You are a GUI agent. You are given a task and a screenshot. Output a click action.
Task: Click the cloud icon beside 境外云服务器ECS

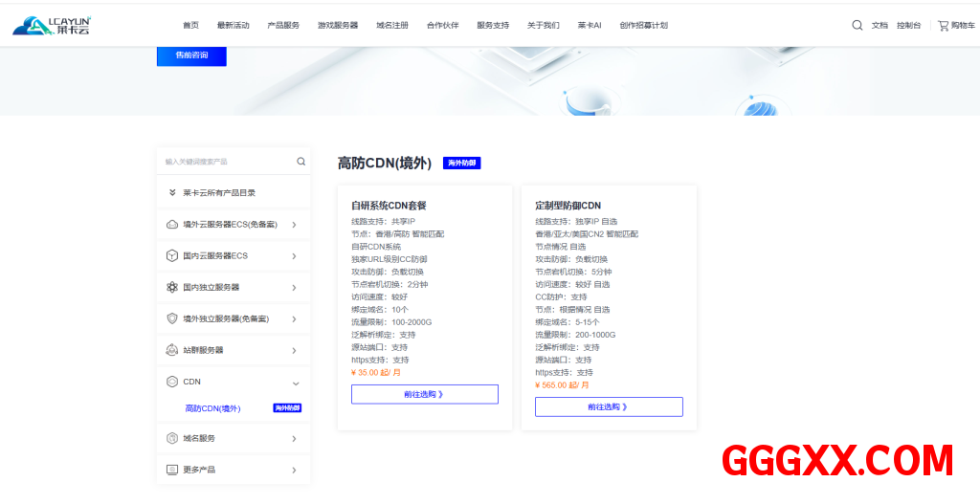172,225
